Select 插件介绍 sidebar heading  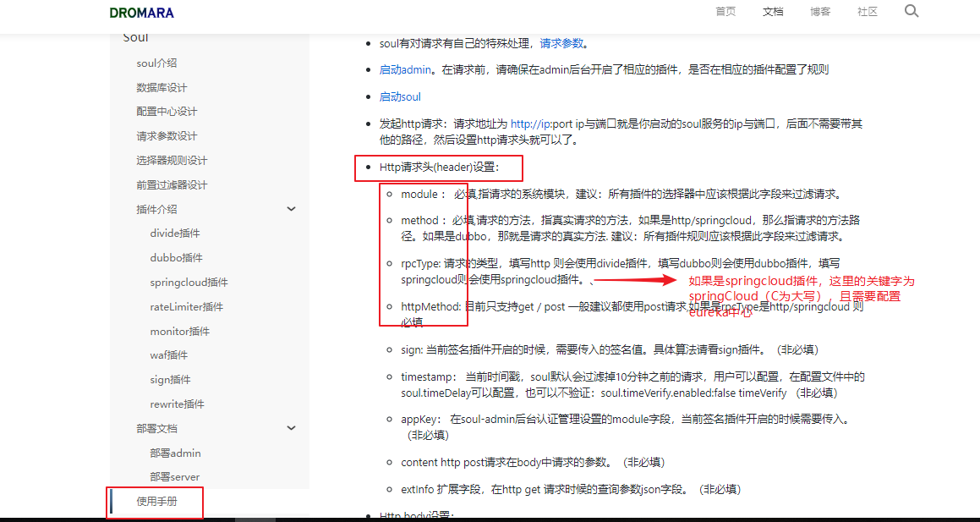click(x=156, y=210)
